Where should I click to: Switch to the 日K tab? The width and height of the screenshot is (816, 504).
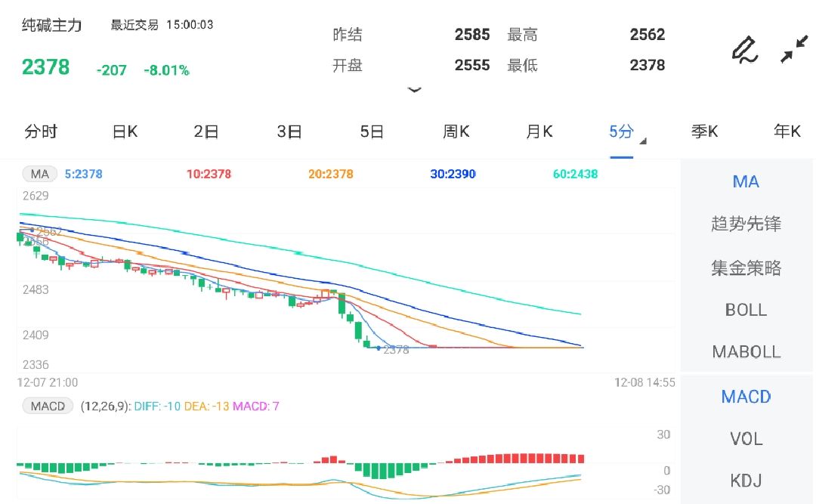(125, 131)
